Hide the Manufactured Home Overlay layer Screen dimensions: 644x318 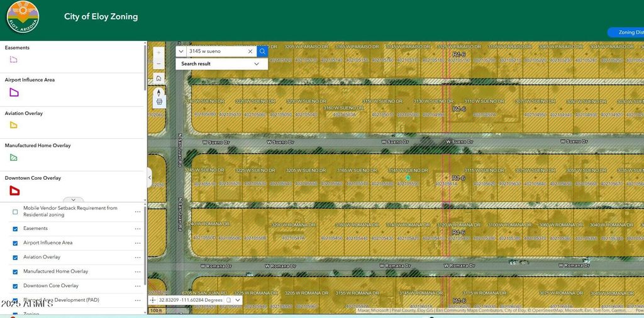(x=15, y=271)
